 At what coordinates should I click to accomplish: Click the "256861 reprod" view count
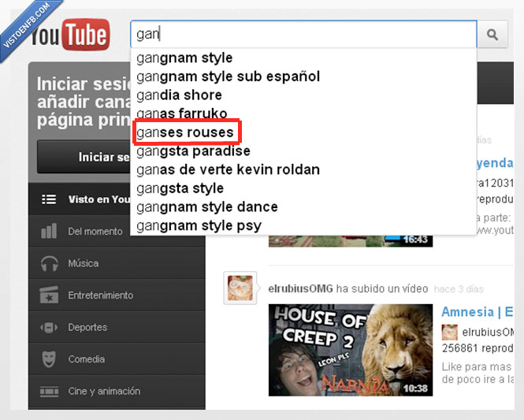click(478, 348)
